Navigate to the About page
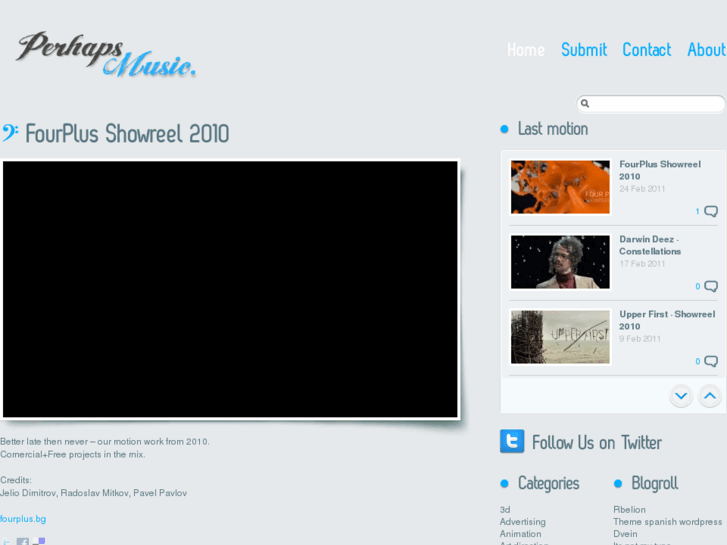Viewport: 727px width, 545px height. (x=706, y=50)
